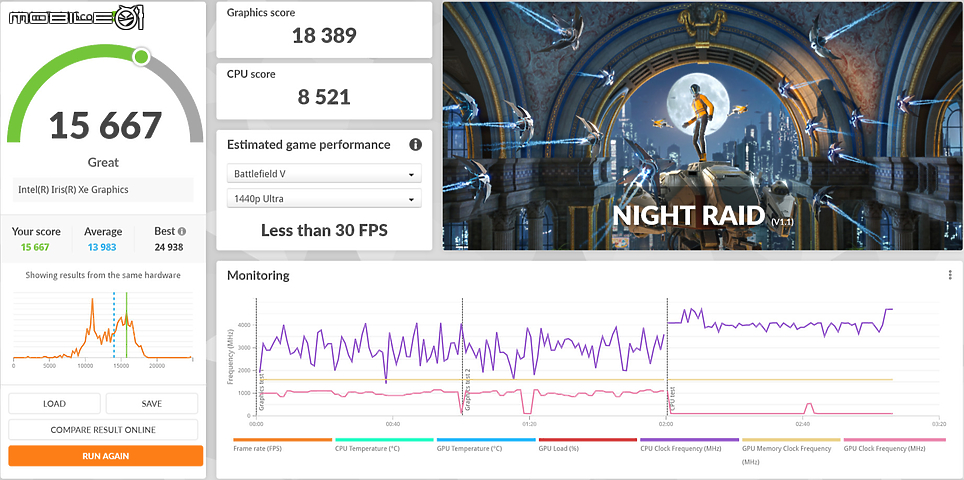Click the Best score 24 938
Screen dimensions: 964x480
[x=170, y=247]
